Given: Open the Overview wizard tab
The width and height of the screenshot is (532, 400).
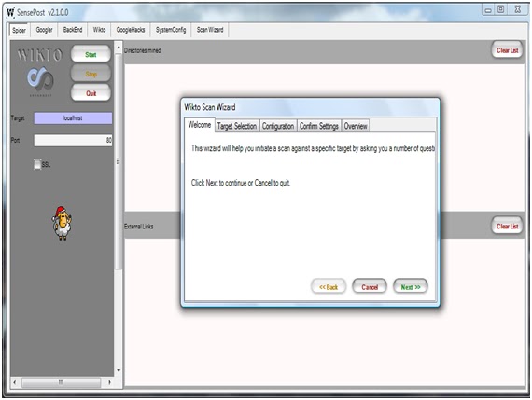Looking at the screenshot, I should coord(356,126).
